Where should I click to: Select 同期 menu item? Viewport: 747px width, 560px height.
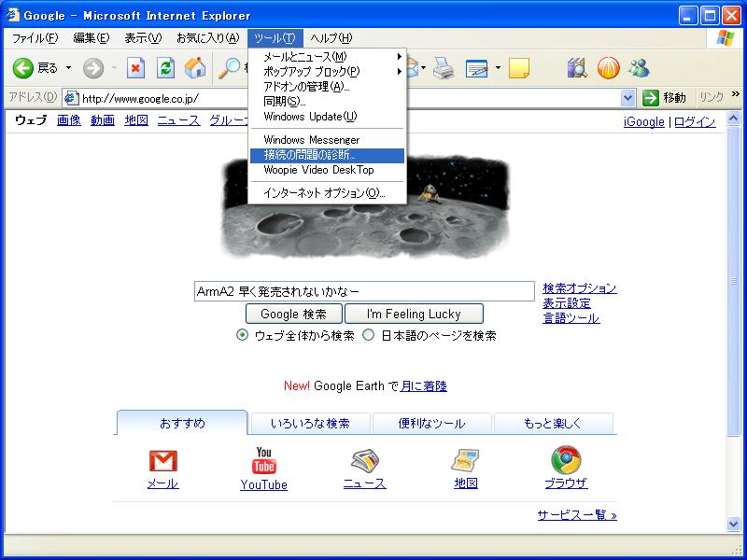pyautogui.click(x=327, y=102)
